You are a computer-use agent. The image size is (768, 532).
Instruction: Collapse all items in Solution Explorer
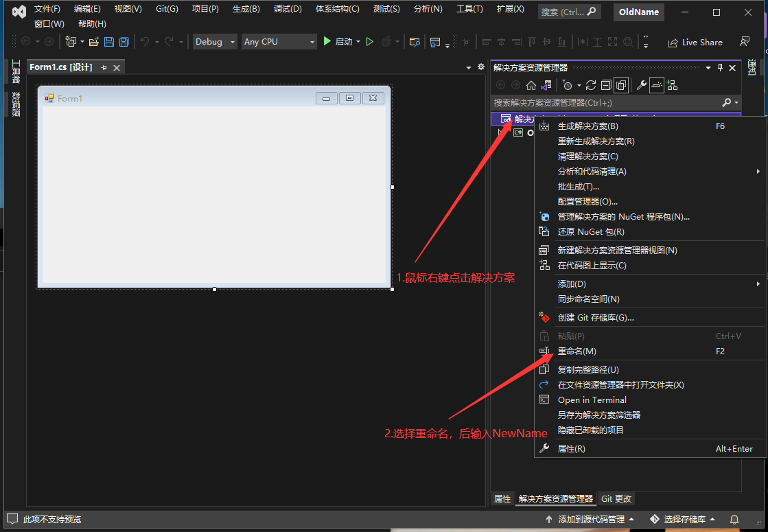(606, 84)
